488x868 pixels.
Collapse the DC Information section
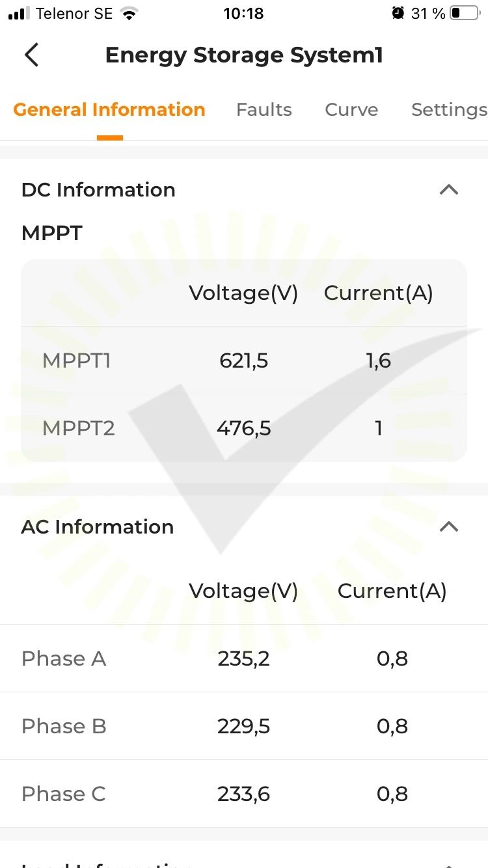pos(449,190)
